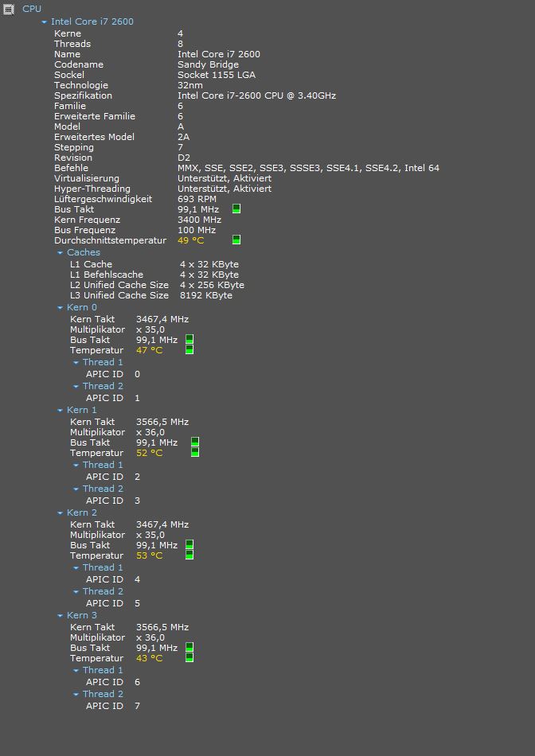Click the Codename value Sandy Bridge
The height and width of the screenshot is (756, 535).
[208, 64]
